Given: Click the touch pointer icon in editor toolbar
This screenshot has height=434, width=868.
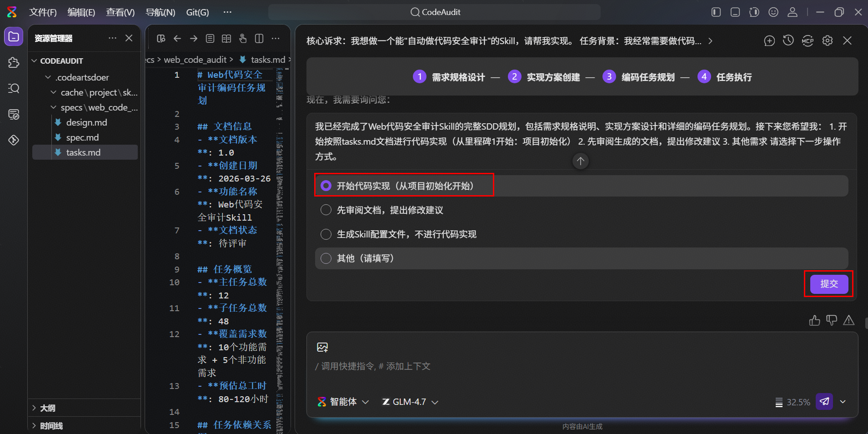Looking at the screenshot, I should pos(243,39).
